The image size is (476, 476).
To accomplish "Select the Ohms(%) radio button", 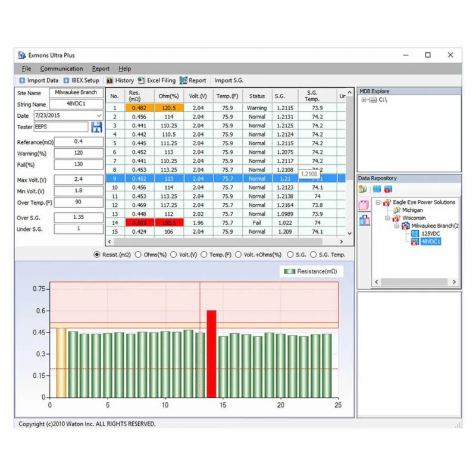I will coord(139,255).
